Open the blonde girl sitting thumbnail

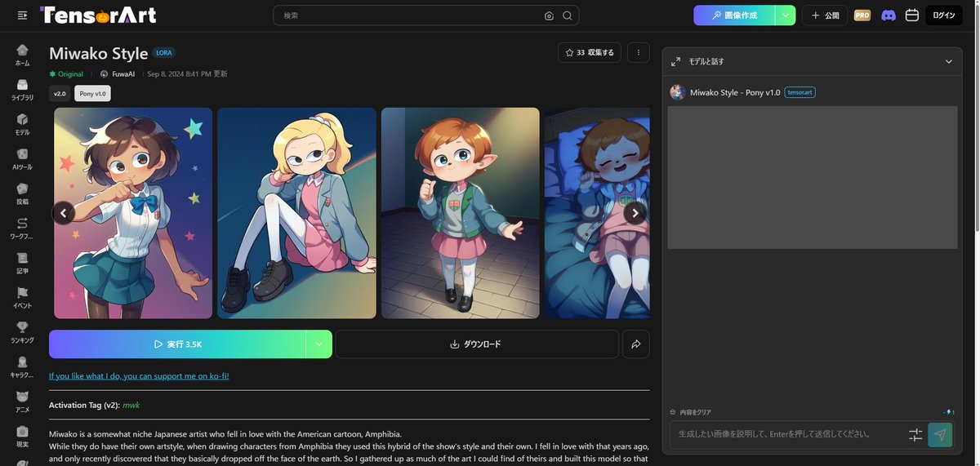[296, 213]
